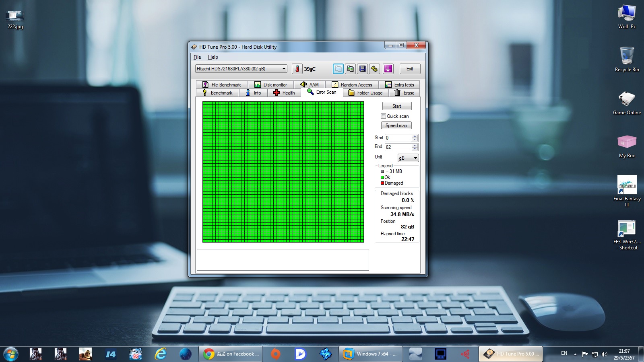Image resolution: width=644 pixels, height=362 pixels.
Task: Select the FF3_Win32 shortcut on desktop
Action: click(627, 235)
